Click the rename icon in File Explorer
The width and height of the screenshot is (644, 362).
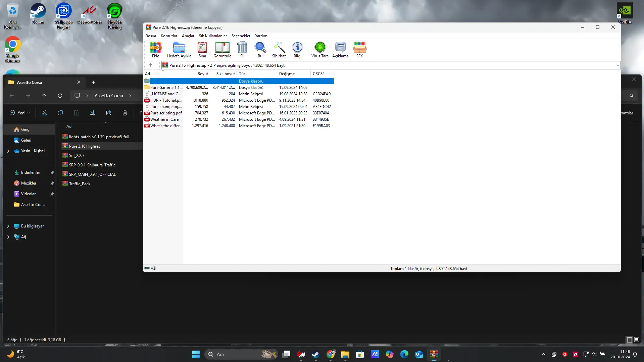point(93,113)
